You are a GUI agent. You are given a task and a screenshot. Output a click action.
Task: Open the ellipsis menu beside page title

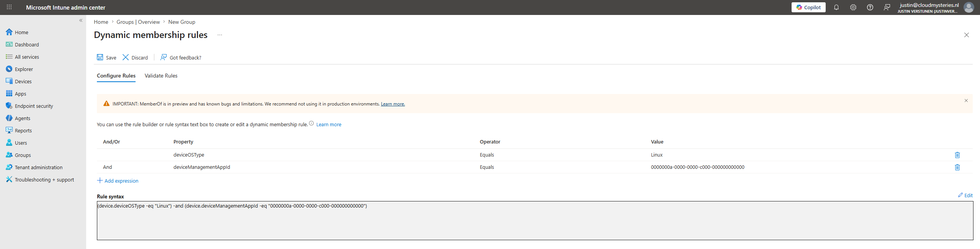coord(220,35)
